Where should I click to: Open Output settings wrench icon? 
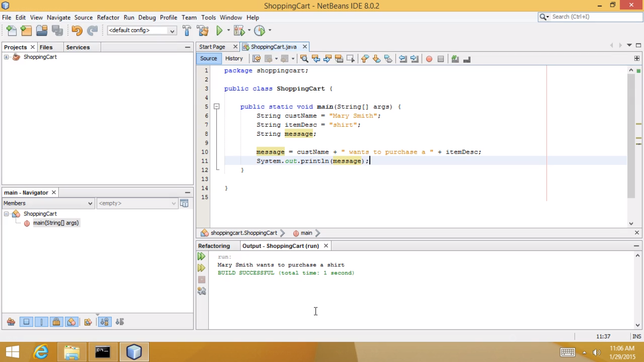coord(202,291)
